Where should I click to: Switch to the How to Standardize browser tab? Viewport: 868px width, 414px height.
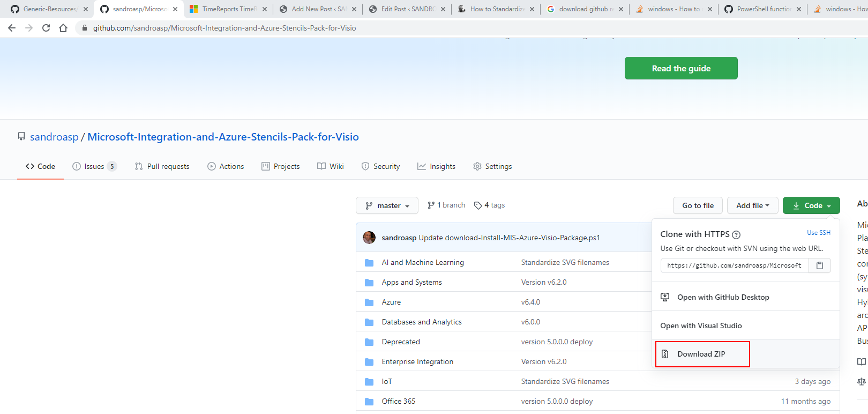[496, 9]
